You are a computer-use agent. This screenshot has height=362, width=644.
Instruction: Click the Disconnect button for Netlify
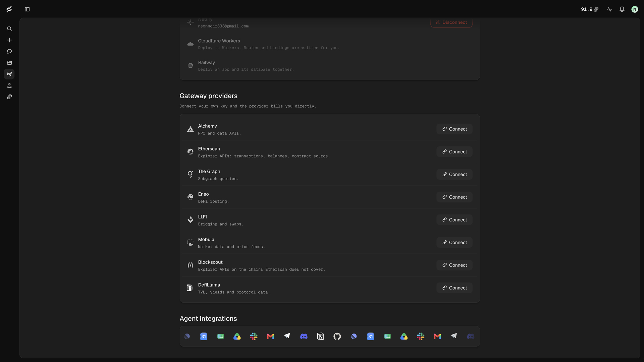click(x=451, y=22)
